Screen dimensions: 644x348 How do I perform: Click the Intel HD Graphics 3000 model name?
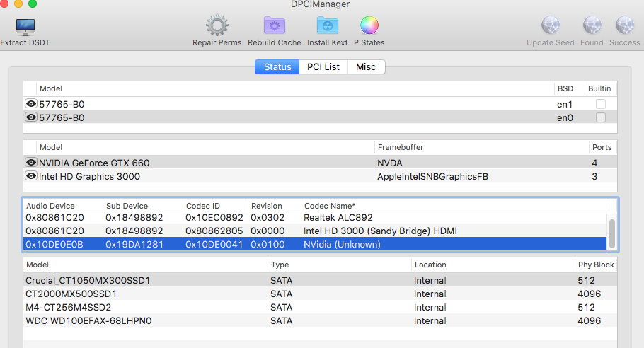point(89,176)
